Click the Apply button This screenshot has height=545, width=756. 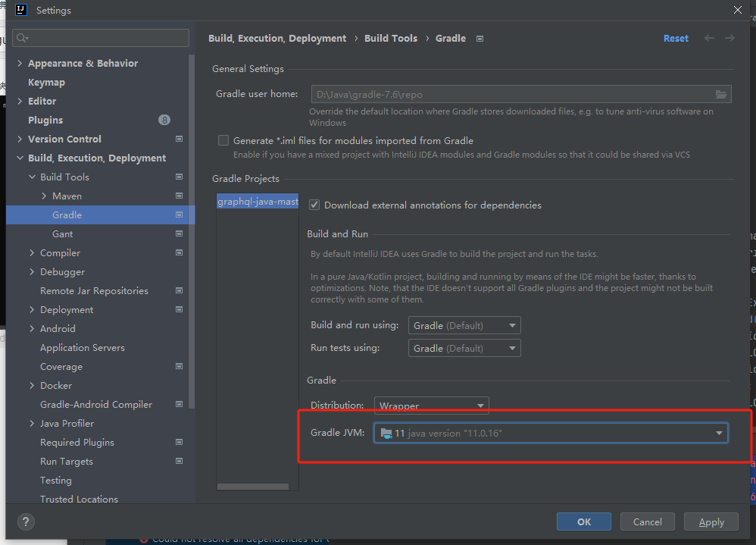[x=711, y=522]
